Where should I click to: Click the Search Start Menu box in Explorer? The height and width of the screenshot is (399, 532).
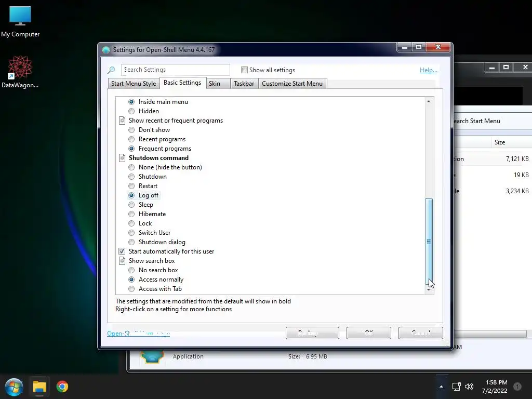[493, 121]
